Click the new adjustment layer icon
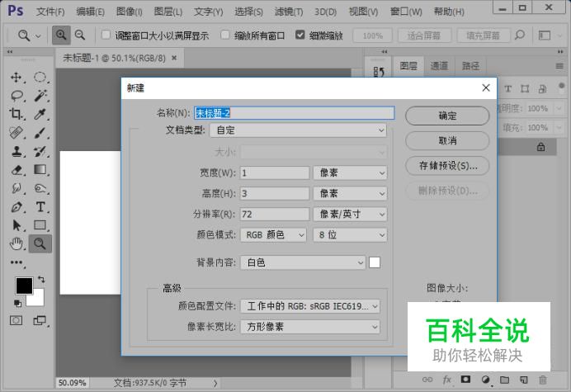Image resolution: width=571 pixels, height=392 pixels. pos(485,380)
